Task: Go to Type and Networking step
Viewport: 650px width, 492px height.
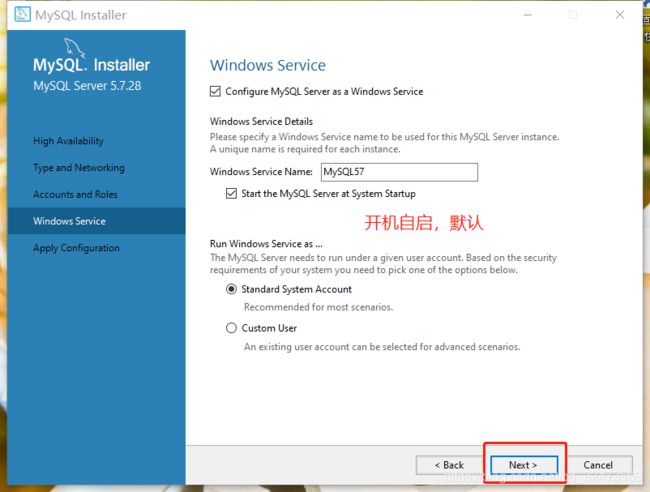Action: pyautogui.click(x=79, y=168)
